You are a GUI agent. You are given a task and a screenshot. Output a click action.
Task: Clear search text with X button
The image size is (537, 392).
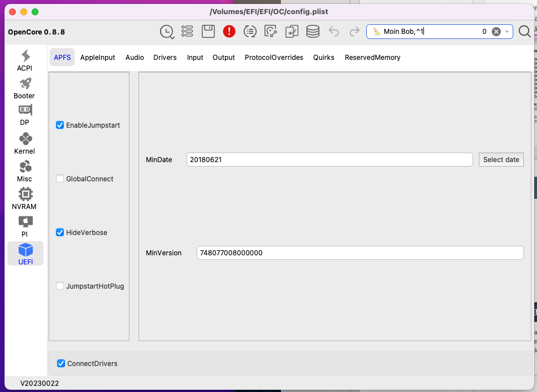coord(496,32)
